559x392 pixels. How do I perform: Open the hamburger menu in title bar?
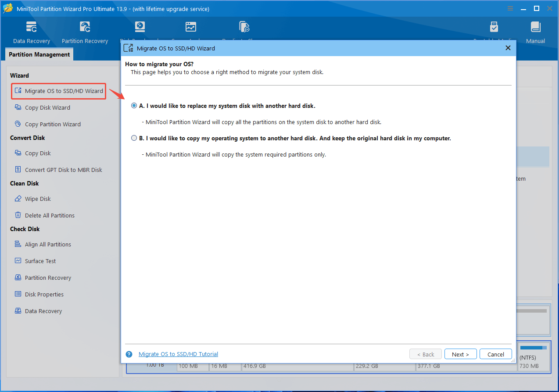[x=510, y=9]
